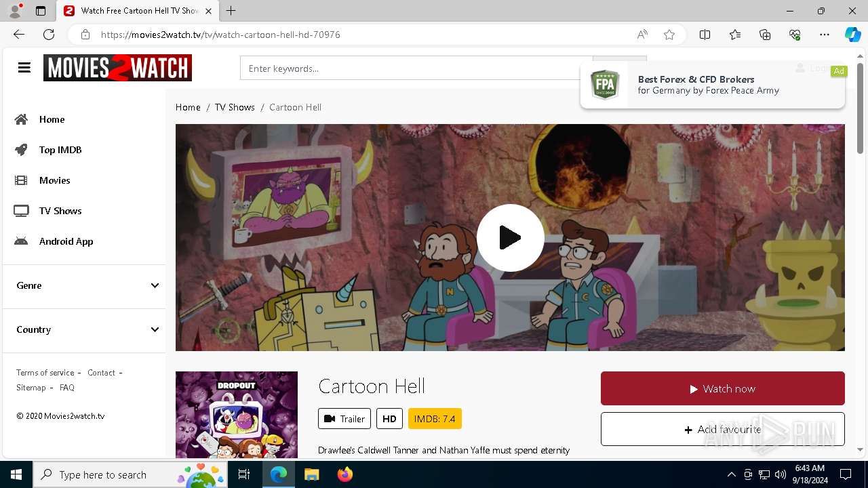
Task: Open File Explorer on the taskbar
Action: click(311, 474)
